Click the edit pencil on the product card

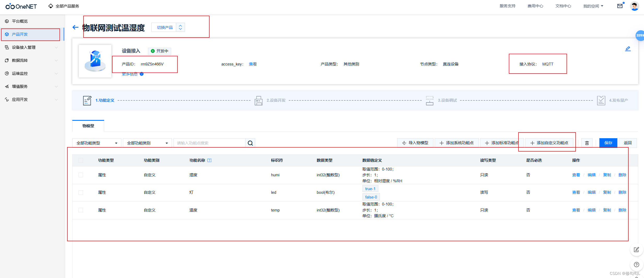pyautogui.click(x=628, y=49)
